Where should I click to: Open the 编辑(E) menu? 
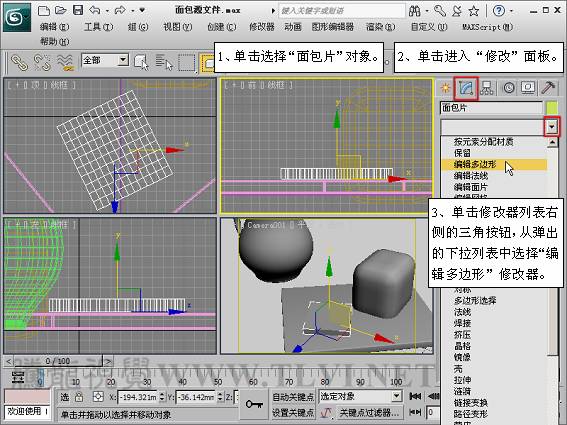[55, 27]
